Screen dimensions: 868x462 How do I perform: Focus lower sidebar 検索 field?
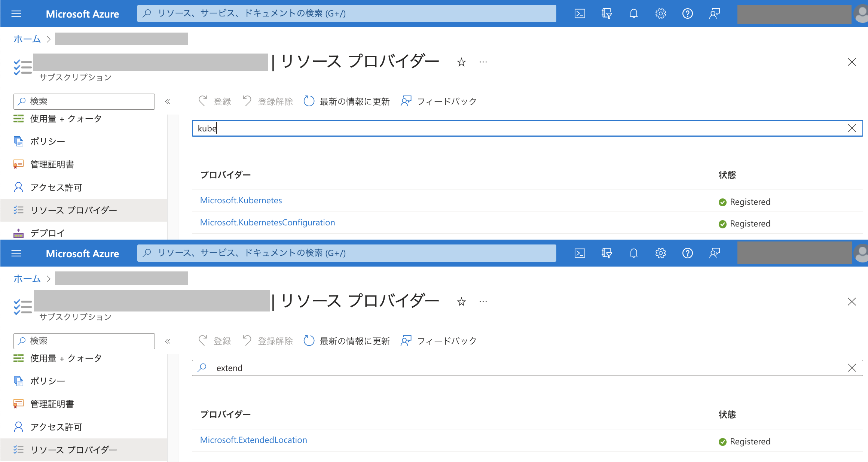pos(84,341)
